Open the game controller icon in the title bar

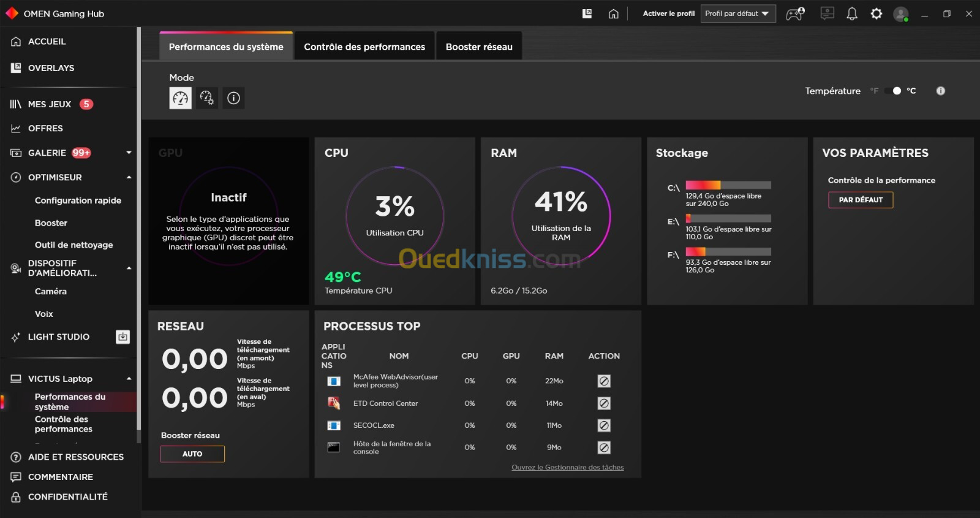(796, 13)
